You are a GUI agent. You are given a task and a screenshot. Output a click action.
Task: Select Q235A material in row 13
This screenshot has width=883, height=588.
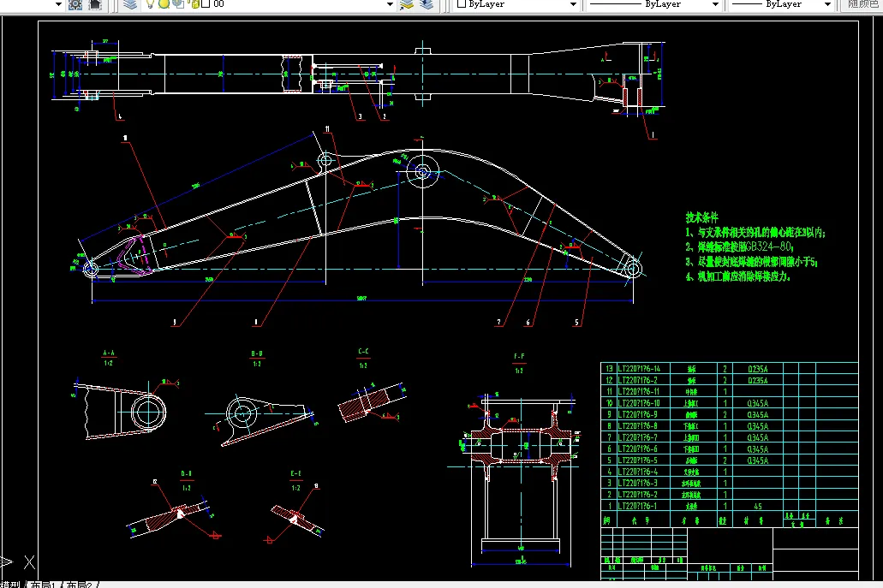(757, 369)
